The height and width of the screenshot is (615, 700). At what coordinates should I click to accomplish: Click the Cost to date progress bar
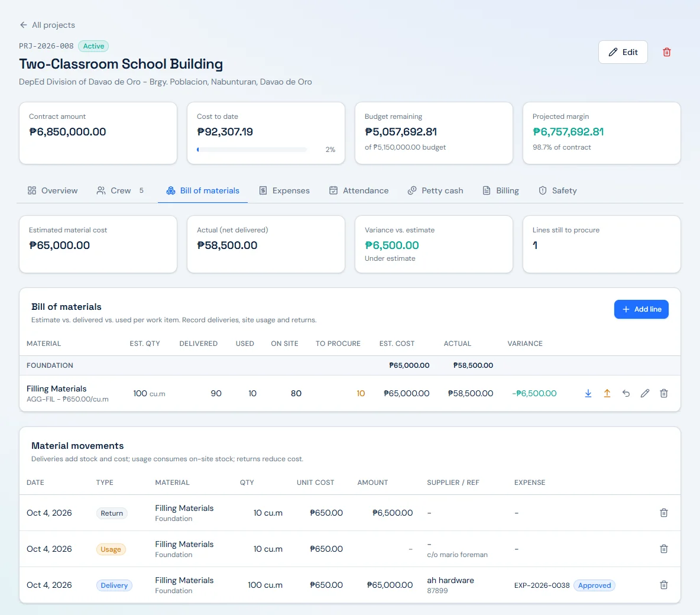[x=252, y=150]
